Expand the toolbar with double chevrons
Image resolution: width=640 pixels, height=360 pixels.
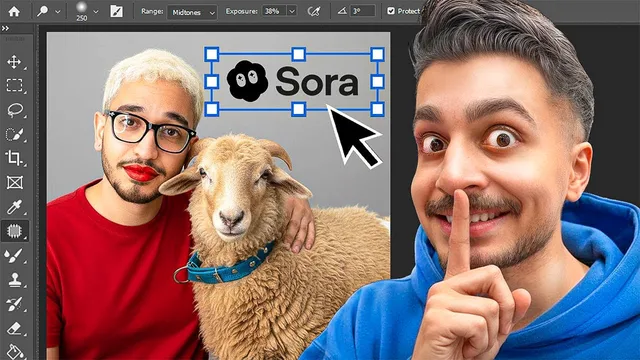[5, 28]
